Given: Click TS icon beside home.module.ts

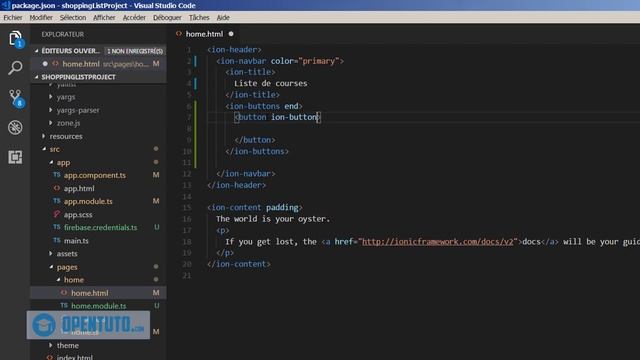Looking at the screenshot, I should pos(64,305).
